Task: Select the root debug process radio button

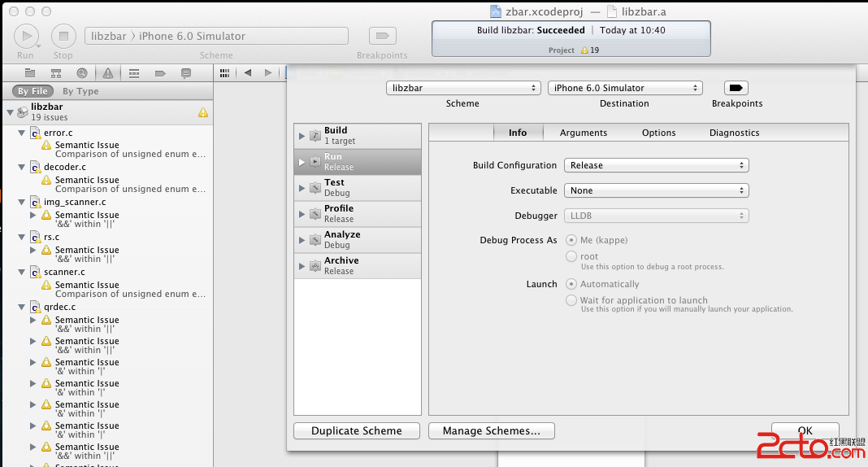Action: [571, 256]
